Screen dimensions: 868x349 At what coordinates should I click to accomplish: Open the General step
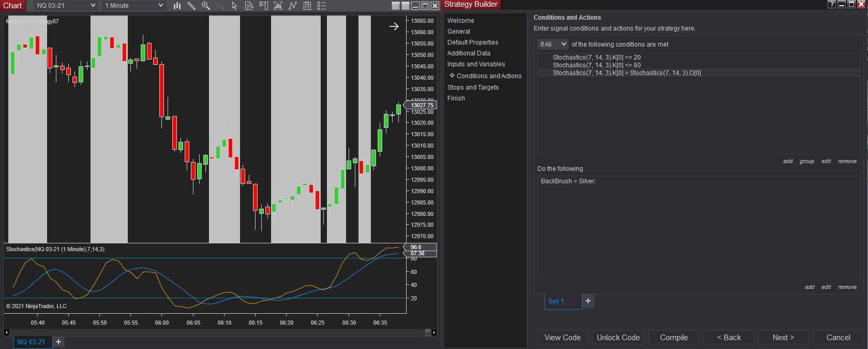point(458,32)
